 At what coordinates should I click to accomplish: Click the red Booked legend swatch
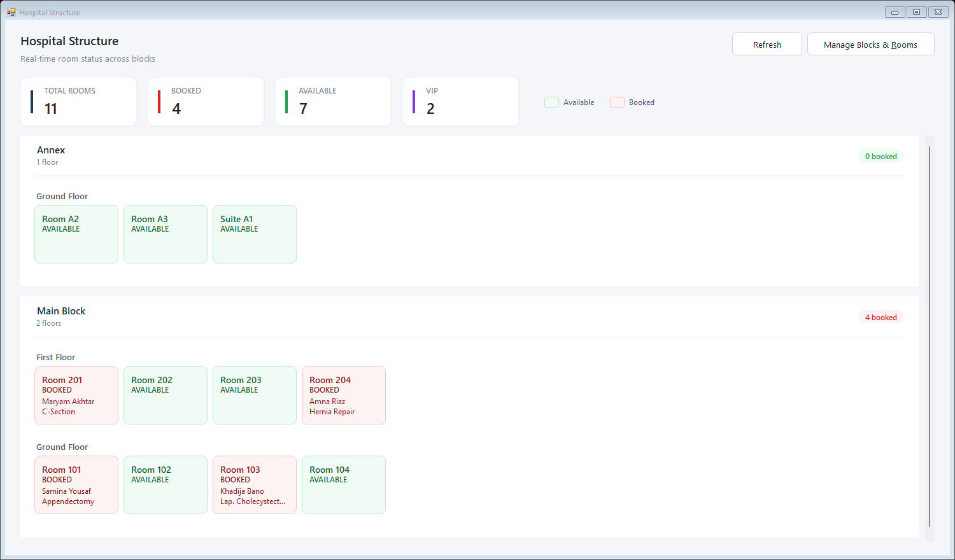point(617,102)
